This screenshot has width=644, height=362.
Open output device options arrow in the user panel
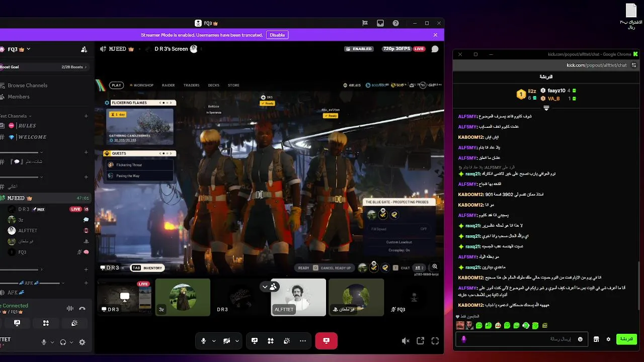(71, 342)
